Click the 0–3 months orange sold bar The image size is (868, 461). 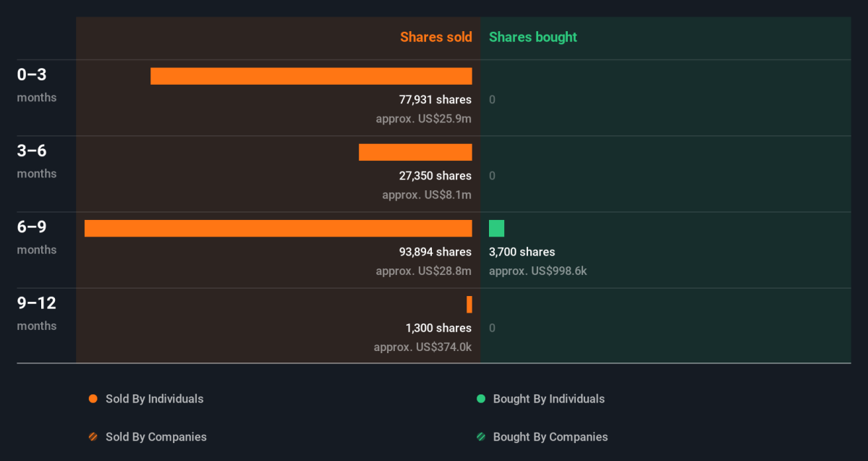[x=311, y=76]
